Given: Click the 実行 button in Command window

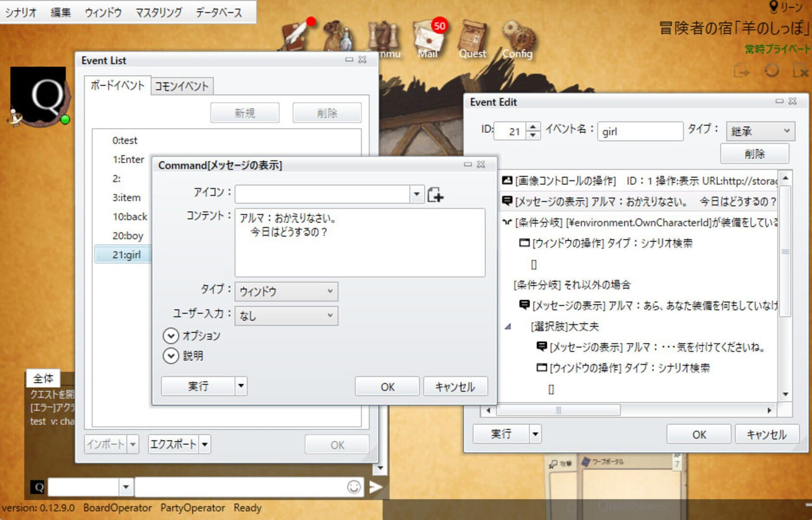Looking at the screenshot, I should pyautogui.click(x=197, y=386).
